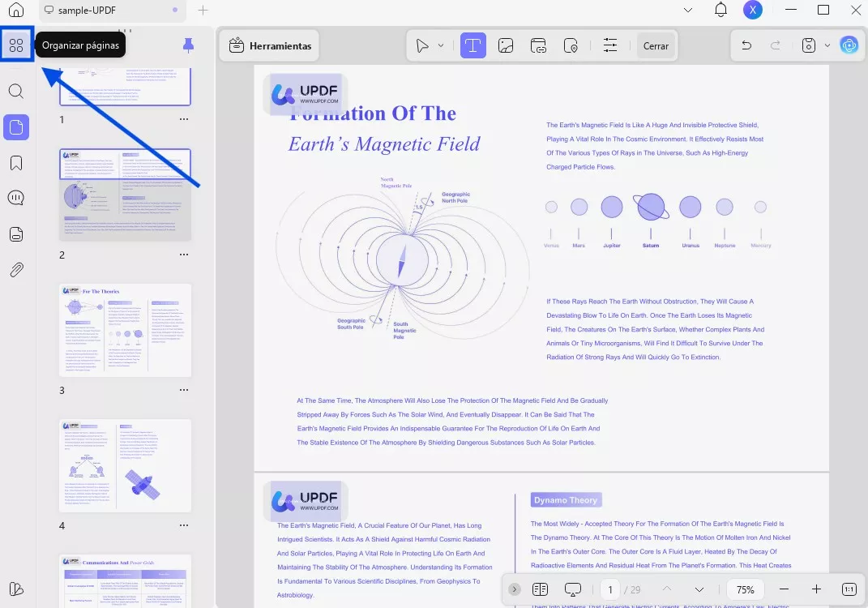
Task: Open the Organizar páginas view
Action: point(16,45)
